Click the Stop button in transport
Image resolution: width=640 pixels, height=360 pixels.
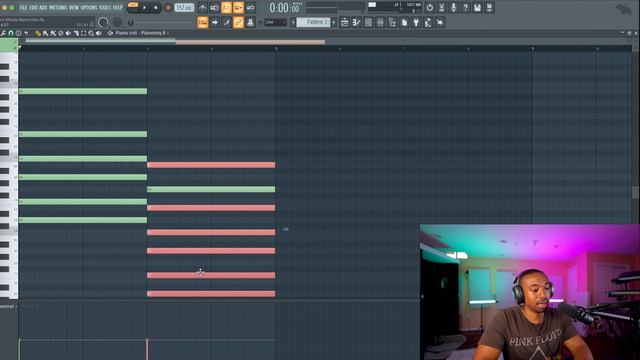[156, 7]
